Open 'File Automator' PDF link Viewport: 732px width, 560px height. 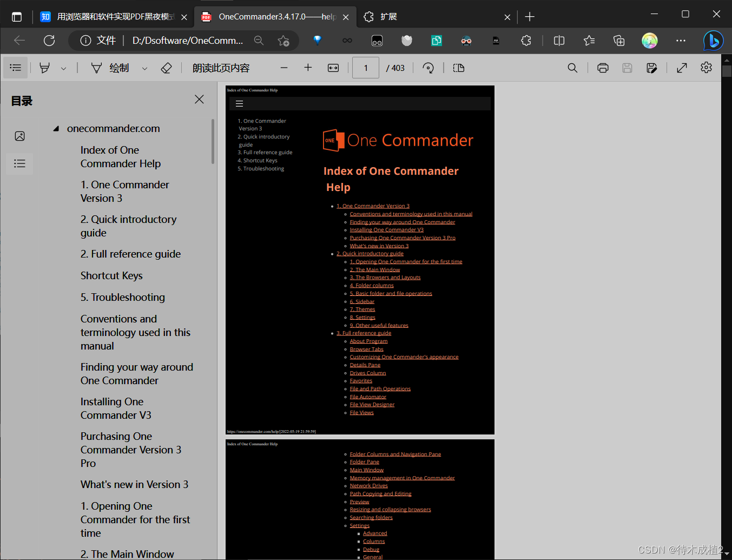pyautogui.click(x=368, y=397)
